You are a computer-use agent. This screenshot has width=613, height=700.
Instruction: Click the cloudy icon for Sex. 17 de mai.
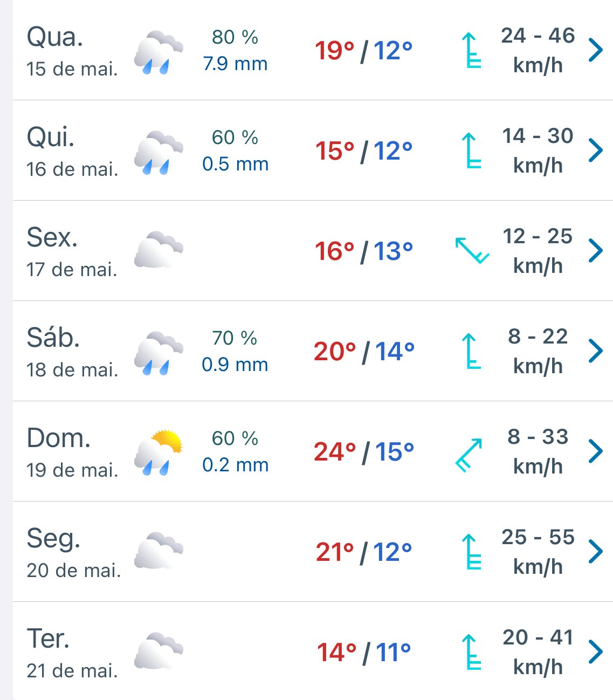coord(159,250)
